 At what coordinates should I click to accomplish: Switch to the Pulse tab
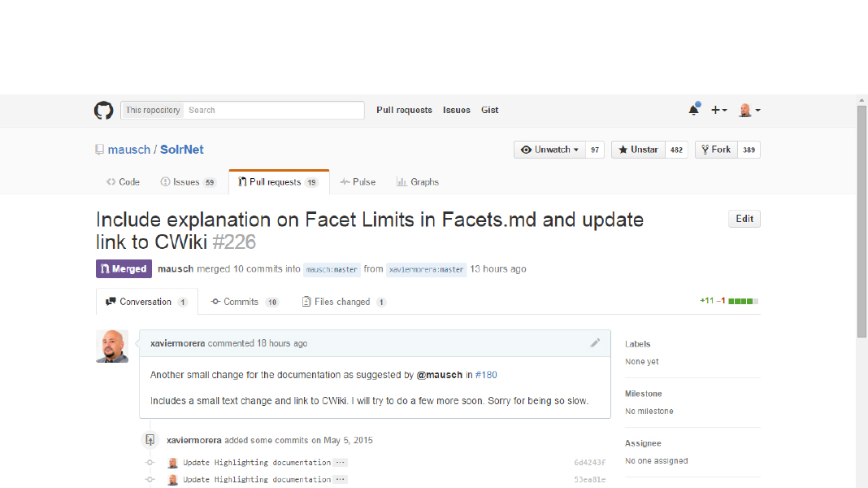click(358, 181)
